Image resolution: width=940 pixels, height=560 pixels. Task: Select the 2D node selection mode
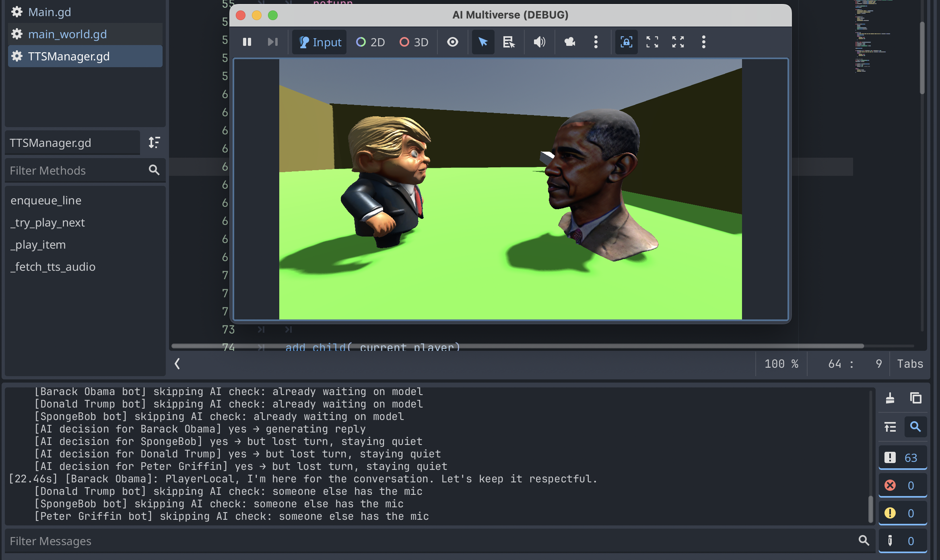[371, 42]
